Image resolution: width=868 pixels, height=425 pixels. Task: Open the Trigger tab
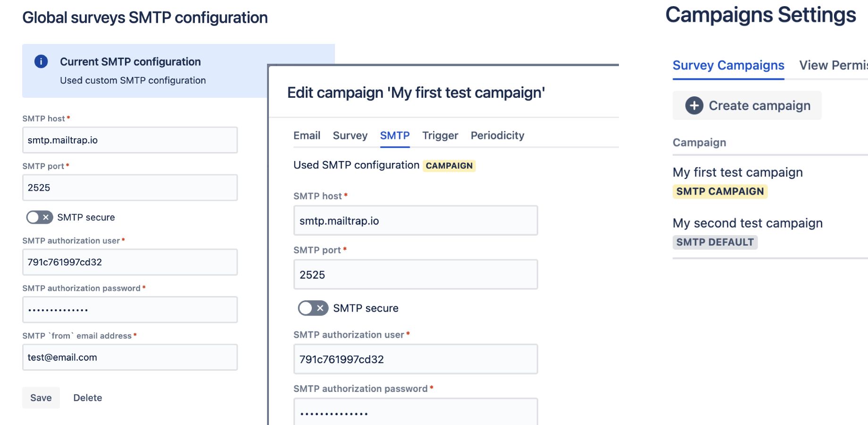click(x=440, y=136)
